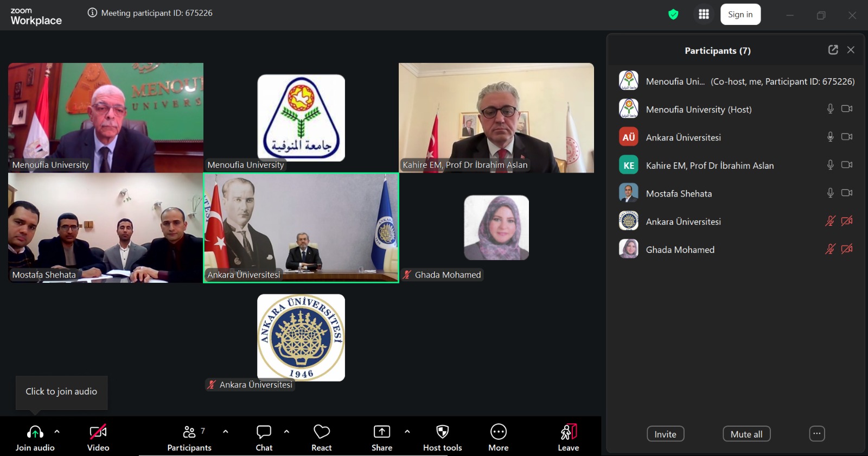The height and width of the screenshot is (456, 868).
Task: Click the Join audio headphone icon
Action: point(35,432)
